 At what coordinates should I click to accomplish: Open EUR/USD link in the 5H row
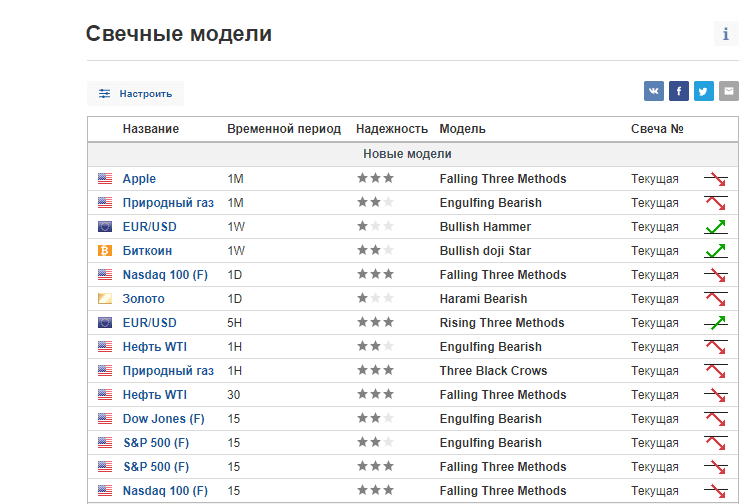pos(150,323)
